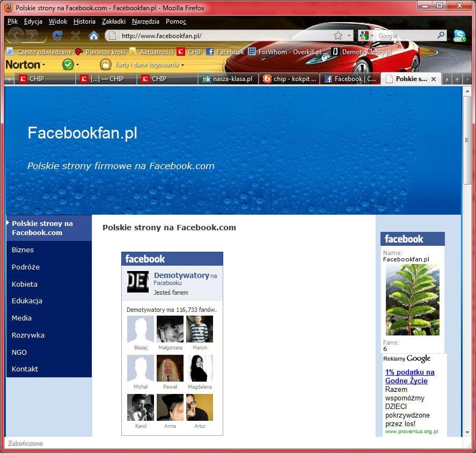The width and height of the screenshot is (476, 453).
Task: Open the ForWhom - Overkill.pl bookmark
Action: 288,52
